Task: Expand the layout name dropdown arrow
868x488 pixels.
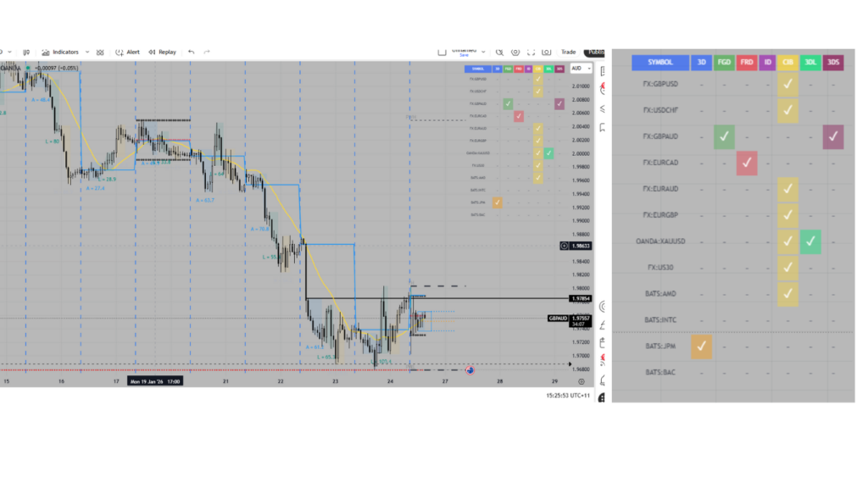Action: click(x=484, y=52)
